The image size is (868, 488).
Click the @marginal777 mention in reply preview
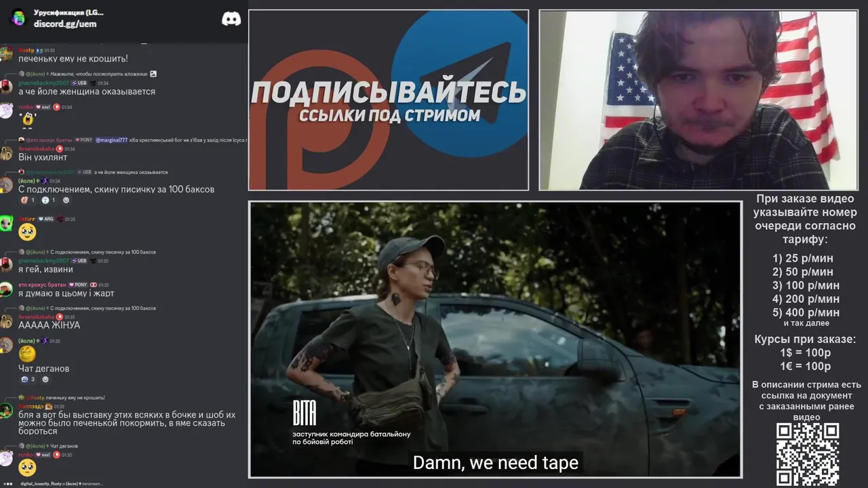111,140
